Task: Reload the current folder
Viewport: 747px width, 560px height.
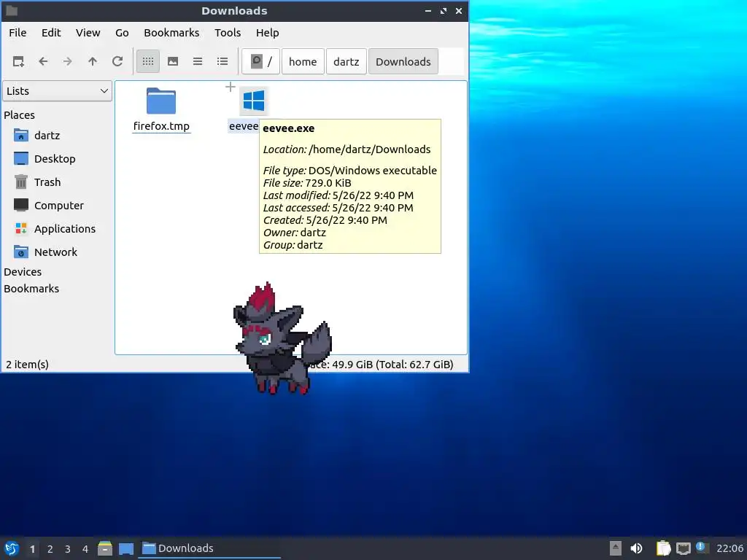Action: 117,61
